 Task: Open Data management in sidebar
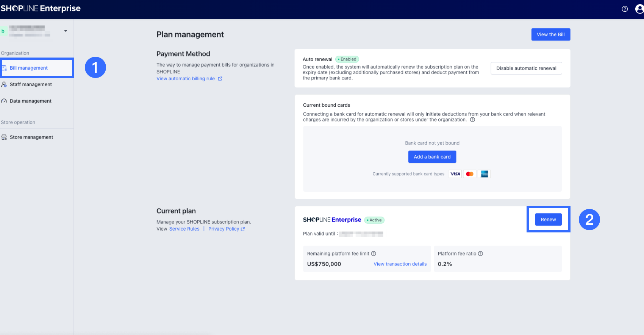(x=31, y=101)
